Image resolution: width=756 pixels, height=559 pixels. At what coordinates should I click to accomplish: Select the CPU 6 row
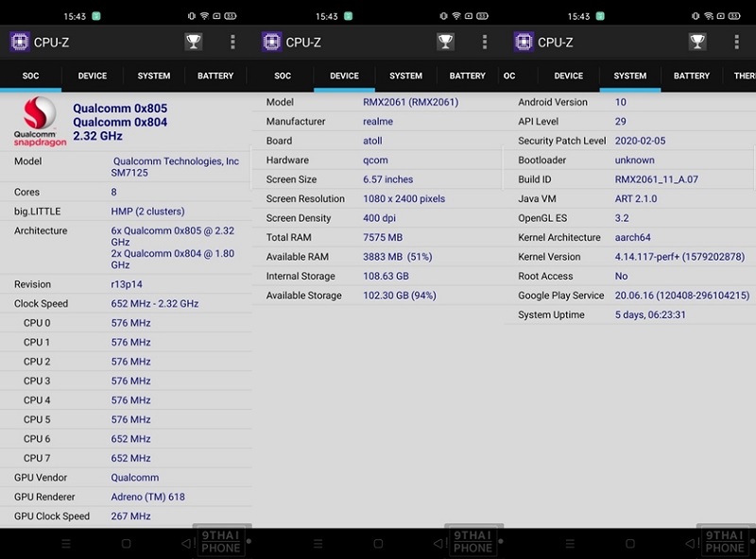[x=126, y=438]
